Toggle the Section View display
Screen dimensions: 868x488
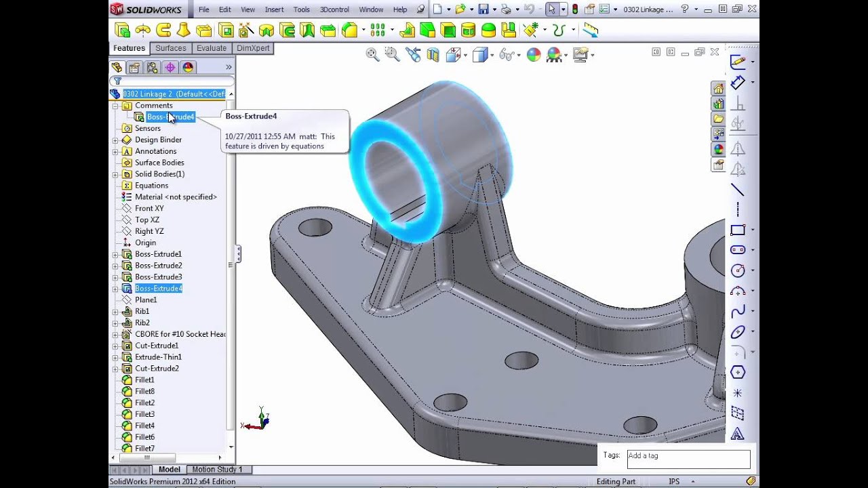pyautogui.click(x=433, y=55)
